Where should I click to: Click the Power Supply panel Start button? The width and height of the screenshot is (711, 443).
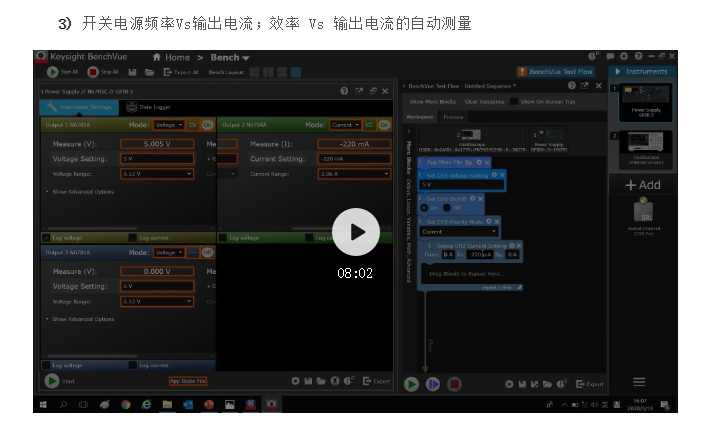(52, 381)
